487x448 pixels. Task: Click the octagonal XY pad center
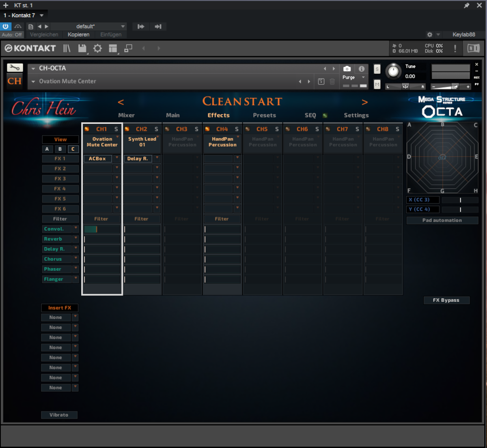pos(442,157)
